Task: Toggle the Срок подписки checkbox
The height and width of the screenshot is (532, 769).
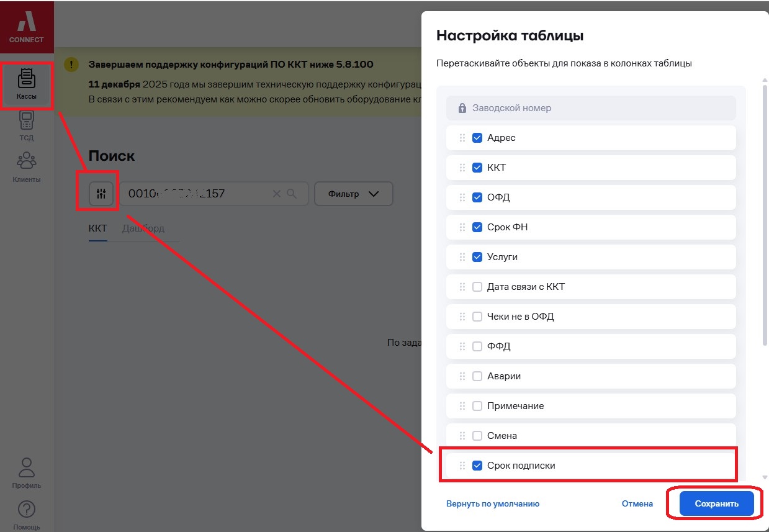Action: pos(477,466)
